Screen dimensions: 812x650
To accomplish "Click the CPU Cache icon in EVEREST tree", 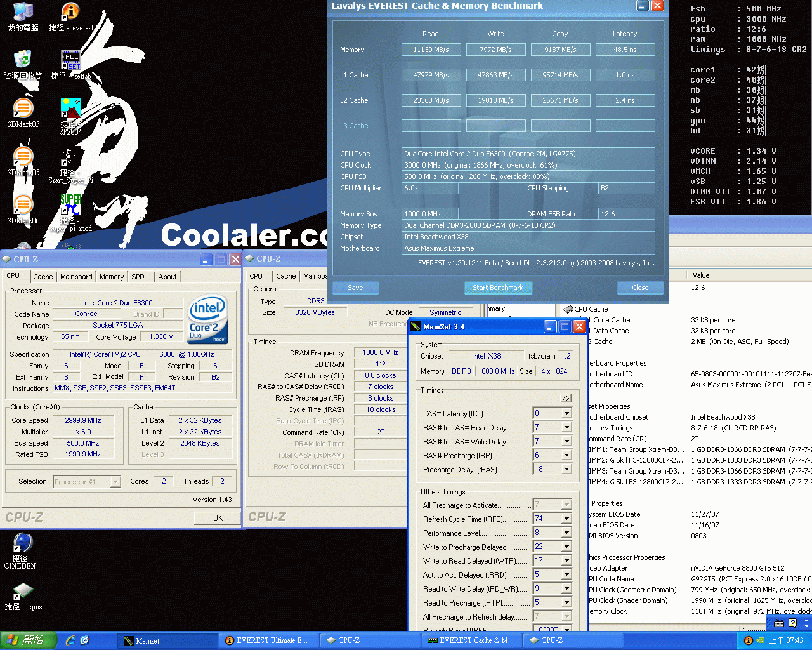I will 568,309.
